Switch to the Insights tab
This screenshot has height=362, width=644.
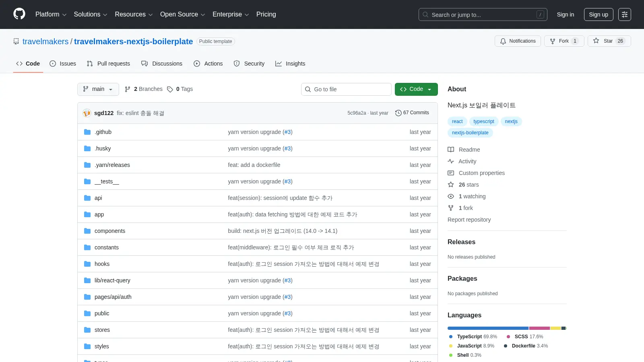pyautogui.click(x=290, y=64)
